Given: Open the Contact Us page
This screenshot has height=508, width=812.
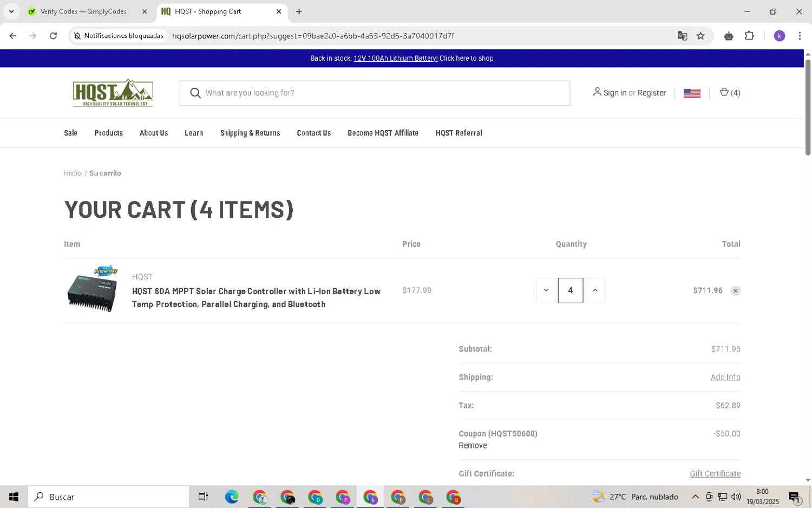Looking at the screenshot, I should click(314, 133).
